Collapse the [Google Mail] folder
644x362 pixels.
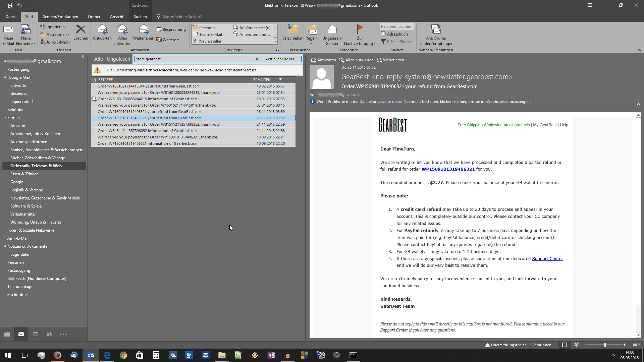(x=5, y=77)
